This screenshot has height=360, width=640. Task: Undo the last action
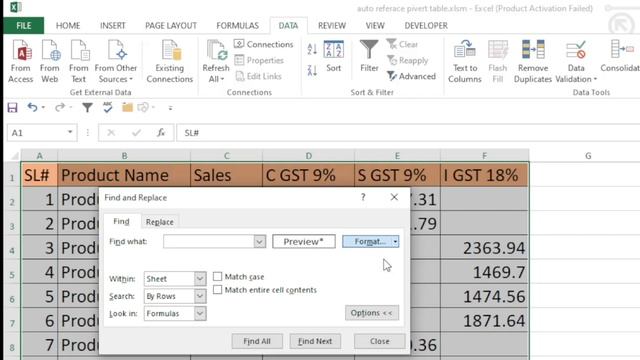point(32,108)
